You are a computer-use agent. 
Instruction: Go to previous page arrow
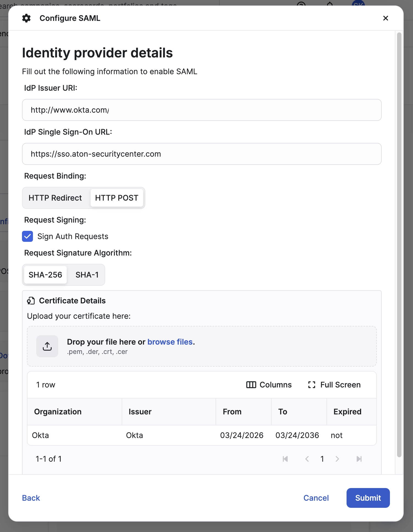click(307, 459)
